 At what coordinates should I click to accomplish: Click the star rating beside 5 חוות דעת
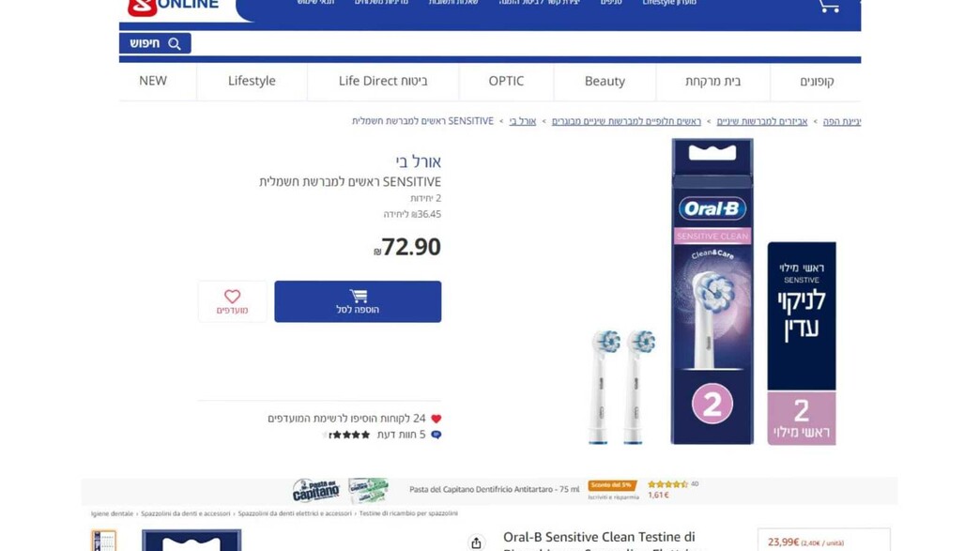click(x=347, y=435)
